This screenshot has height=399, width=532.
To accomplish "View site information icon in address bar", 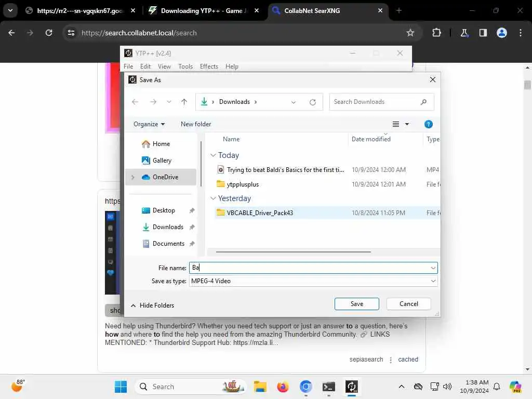I will tap(71, 33).
